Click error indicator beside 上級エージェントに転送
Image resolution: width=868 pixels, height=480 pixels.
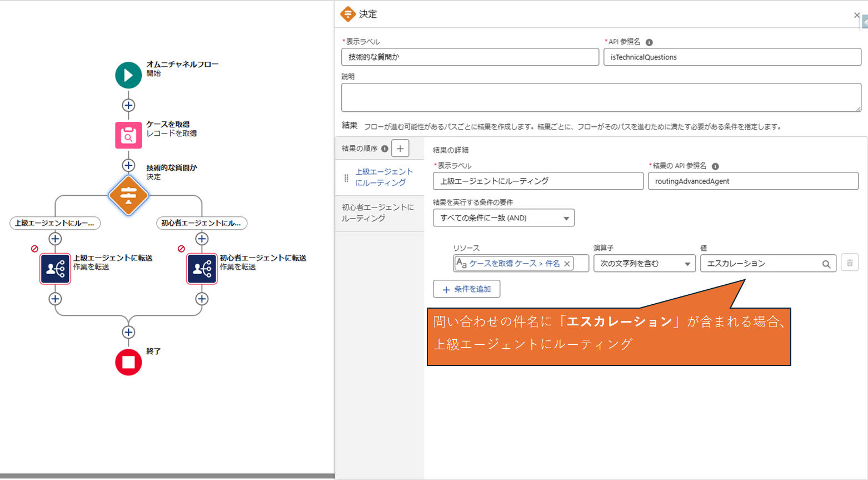click(x=34, y=249)
